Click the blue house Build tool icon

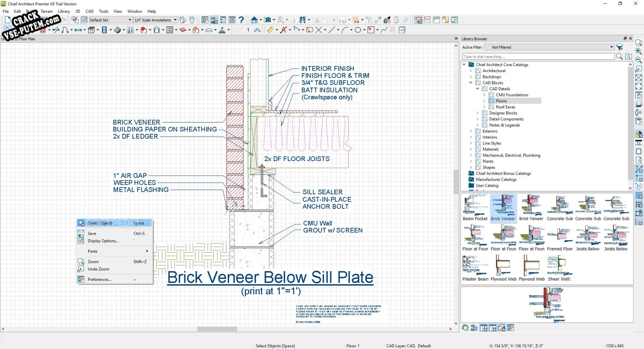[254, 20]
